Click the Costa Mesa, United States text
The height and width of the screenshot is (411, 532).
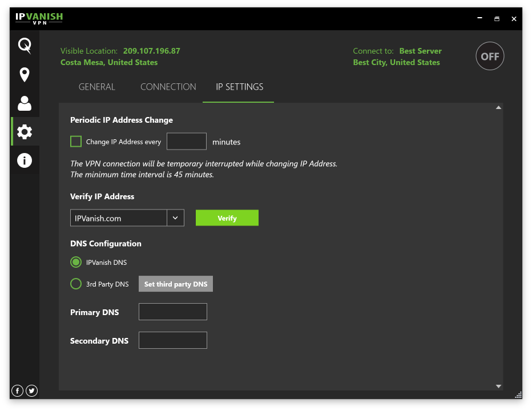click(x=109, y=62)
